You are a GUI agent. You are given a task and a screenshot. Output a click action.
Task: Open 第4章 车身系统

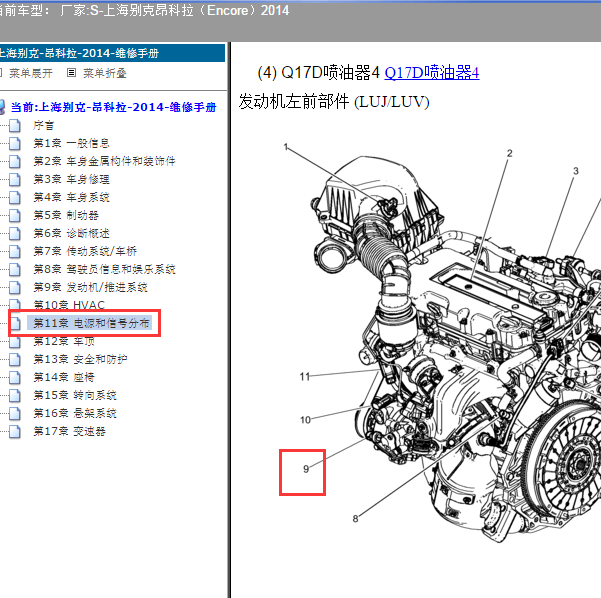click(x=71, y=197)
